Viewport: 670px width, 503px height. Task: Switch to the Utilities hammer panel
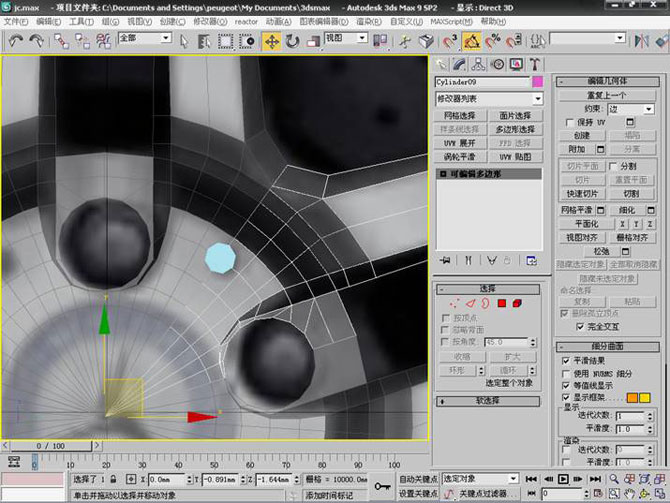533,65
